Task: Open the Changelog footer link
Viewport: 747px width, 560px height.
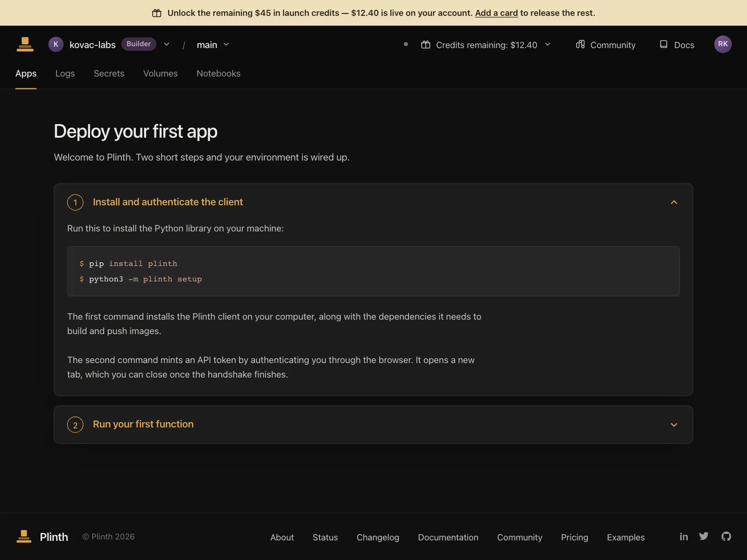Action: click(x=378, y=537)
